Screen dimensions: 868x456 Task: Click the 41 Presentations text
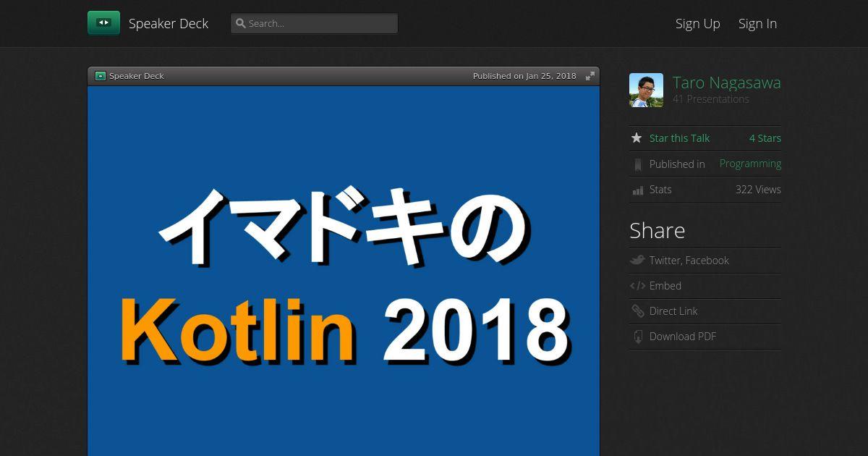tap(711, 99)
